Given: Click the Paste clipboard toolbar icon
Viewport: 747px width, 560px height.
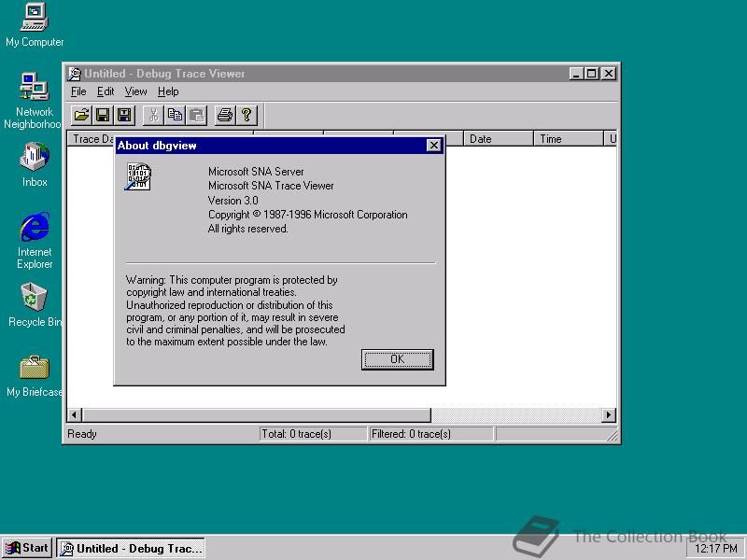Looking at the screenshot, I should (x=196, y=115).
